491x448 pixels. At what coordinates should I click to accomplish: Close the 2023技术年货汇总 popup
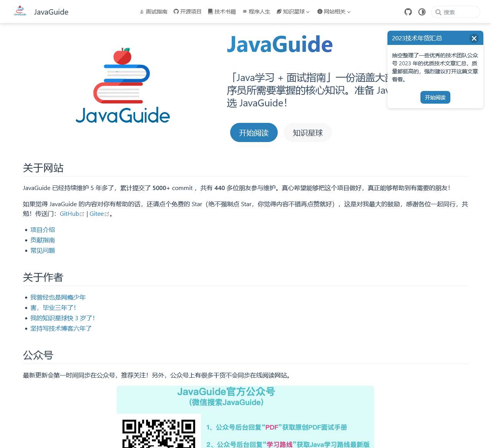(474, 38)
